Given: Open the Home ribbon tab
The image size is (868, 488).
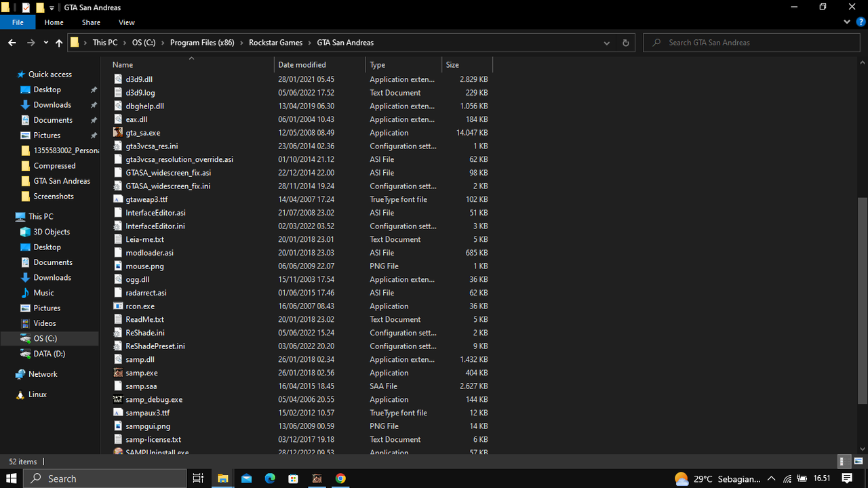Looking at the screenshot, I should (54, 22).
